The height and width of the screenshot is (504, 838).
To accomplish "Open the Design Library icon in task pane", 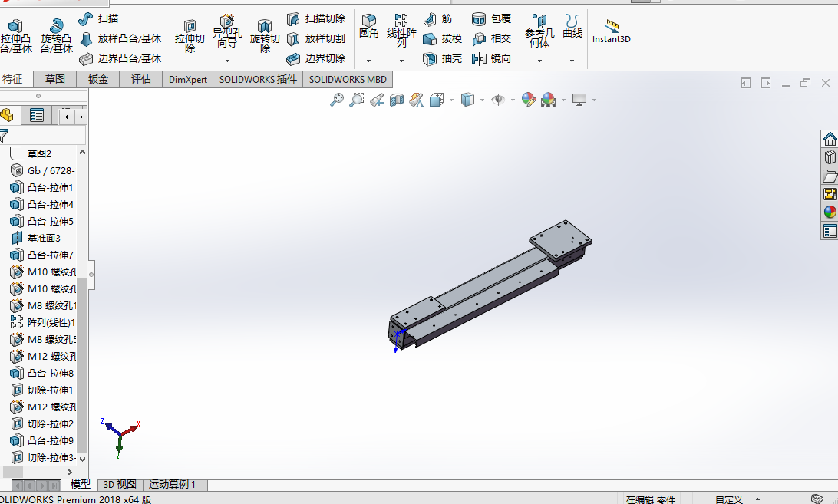I will tap(830, 157).
